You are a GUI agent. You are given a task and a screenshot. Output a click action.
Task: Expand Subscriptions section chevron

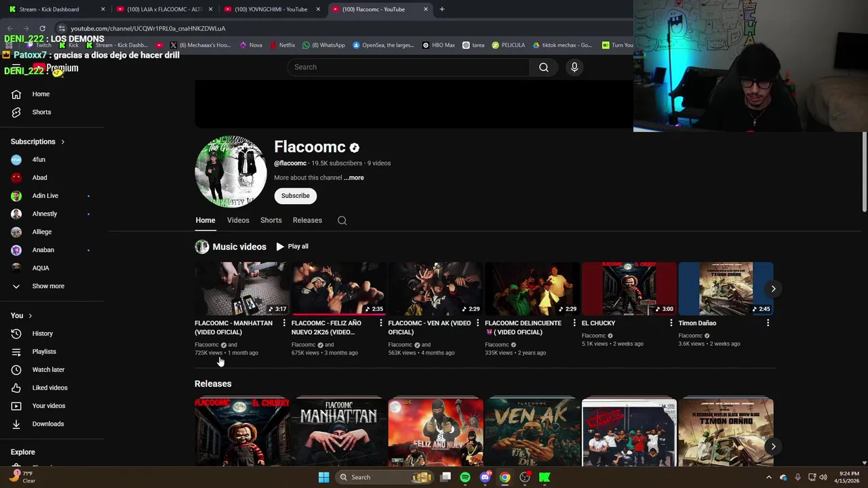tap(62, 142)
